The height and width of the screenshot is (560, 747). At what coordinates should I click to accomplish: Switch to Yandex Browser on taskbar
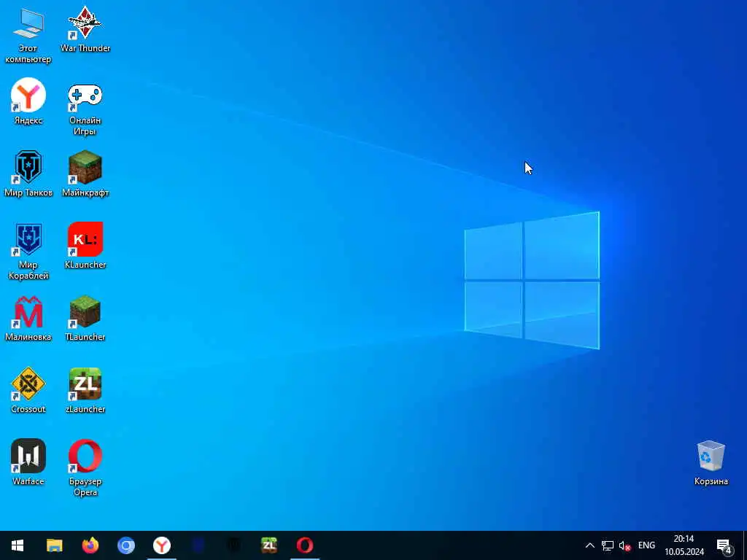[x=162, y=545]
